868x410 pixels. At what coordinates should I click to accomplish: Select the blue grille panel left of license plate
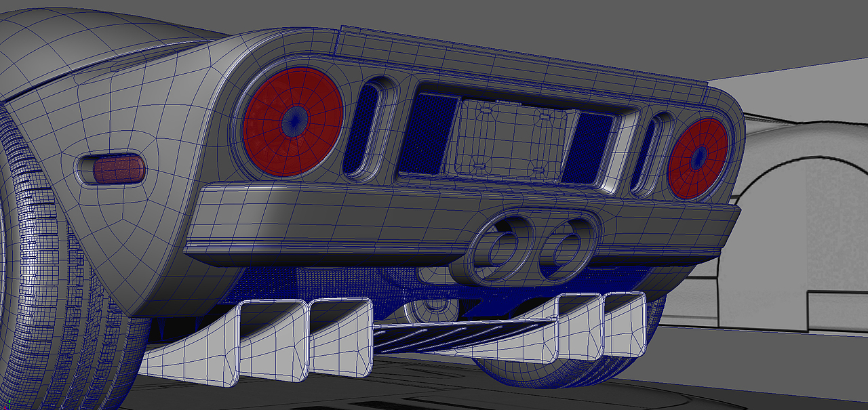(x=428, y=134)
